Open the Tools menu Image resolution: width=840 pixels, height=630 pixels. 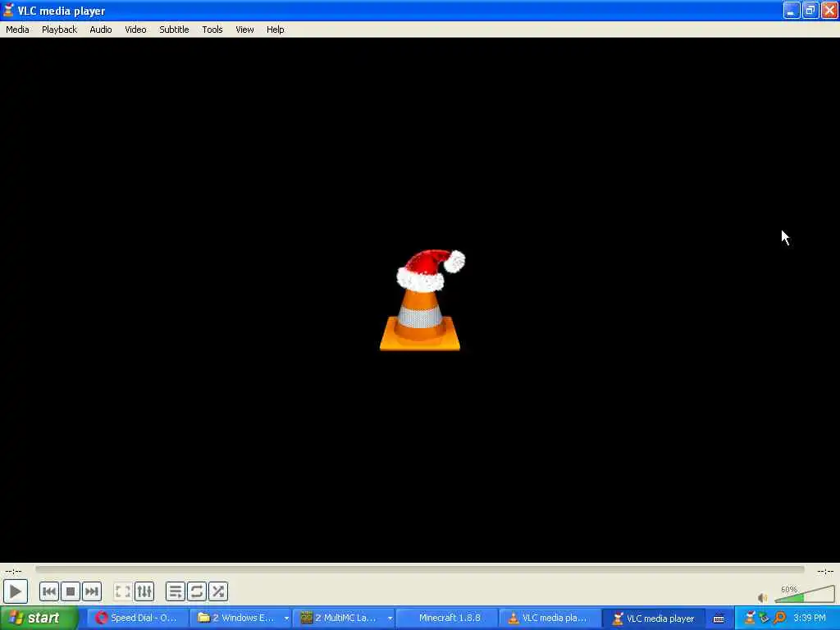[212, 30]
